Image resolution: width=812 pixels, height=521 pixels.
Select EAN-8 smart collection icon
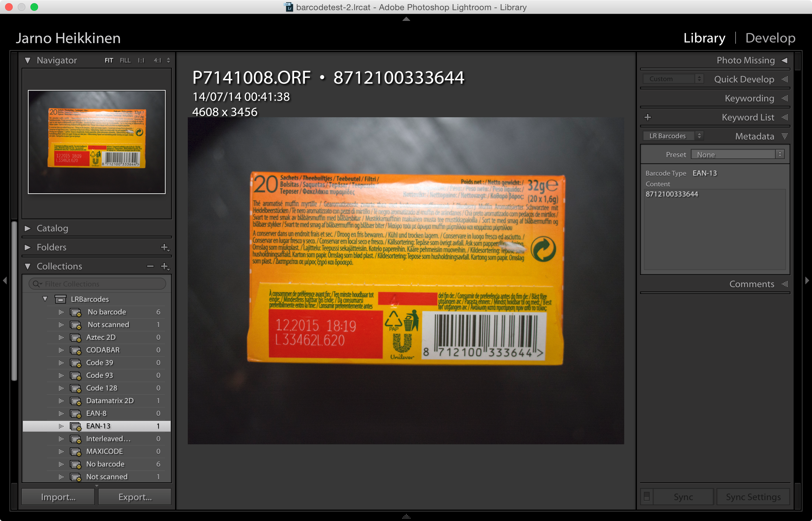pyautogui.click(x=75, y=414)
